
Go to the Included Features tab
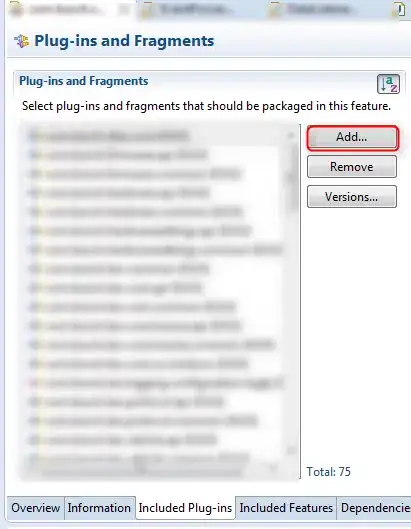tap(286, 508)
